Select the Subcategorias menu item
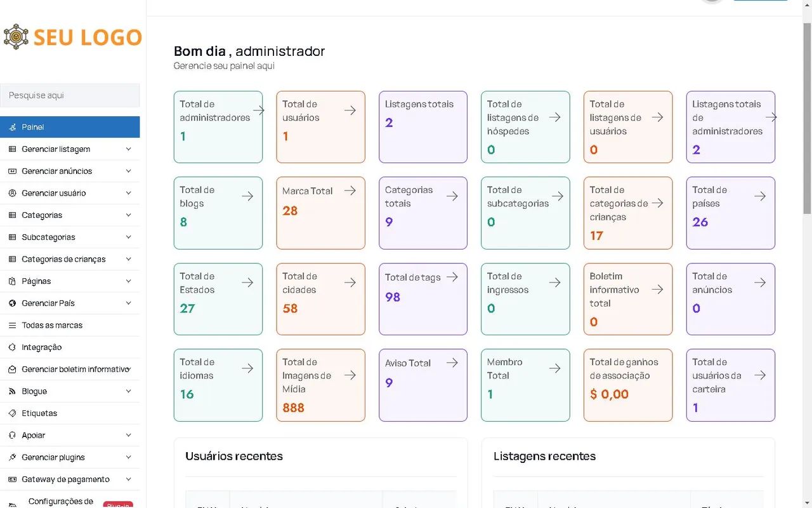 pyautogui.click(x=70, y=237)
